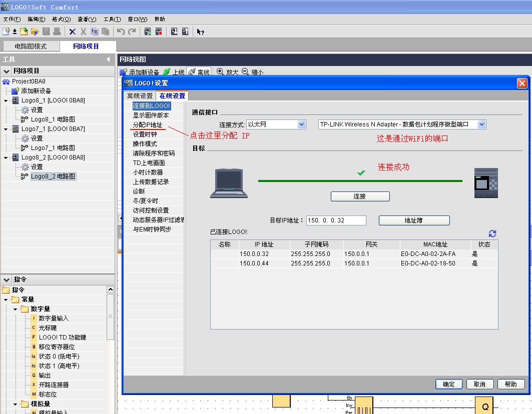Image resolution: width=532 pixels, height=414 pixels.
Task: Collapse the Logo8_1 [LOGO! 0BA8] tree node
Action: tap(6, 100)
